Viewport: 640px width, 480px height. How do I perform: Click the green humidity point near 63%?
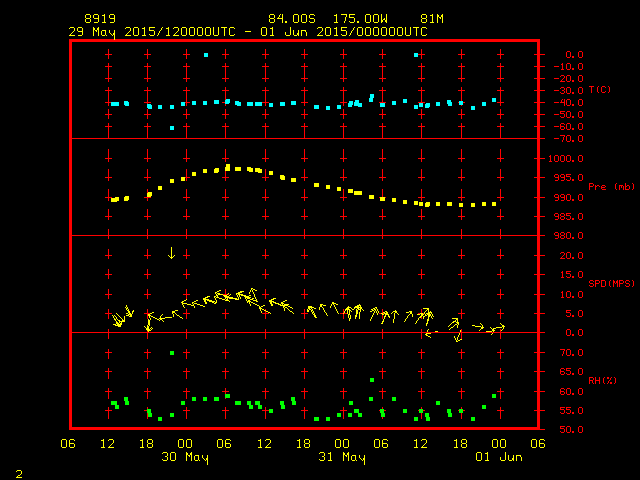(x=372, y=380)
